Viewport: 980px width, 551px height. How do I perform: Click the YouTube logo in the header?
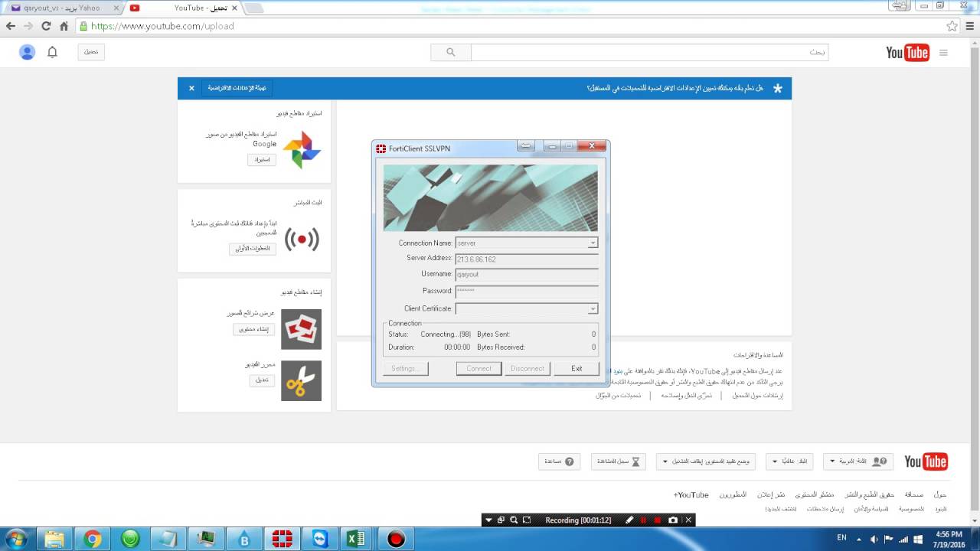click(907, 52)
